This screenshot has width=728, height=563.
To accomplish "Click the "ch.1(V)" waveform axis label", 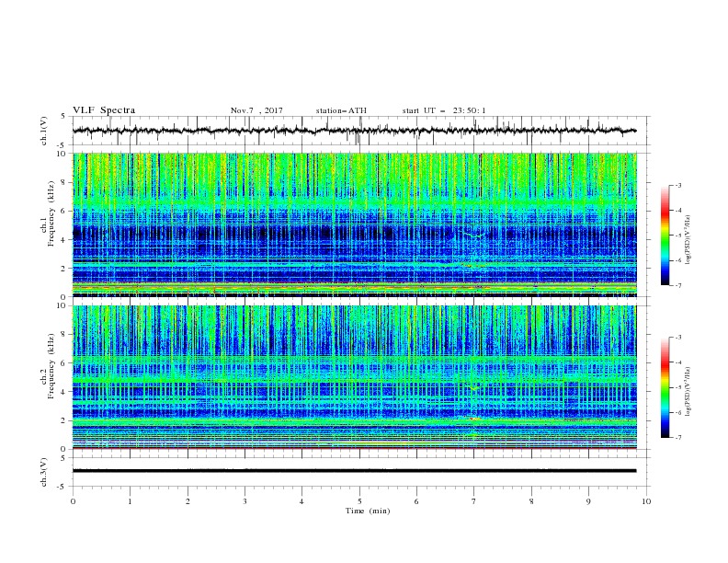I will coord(44,131).
